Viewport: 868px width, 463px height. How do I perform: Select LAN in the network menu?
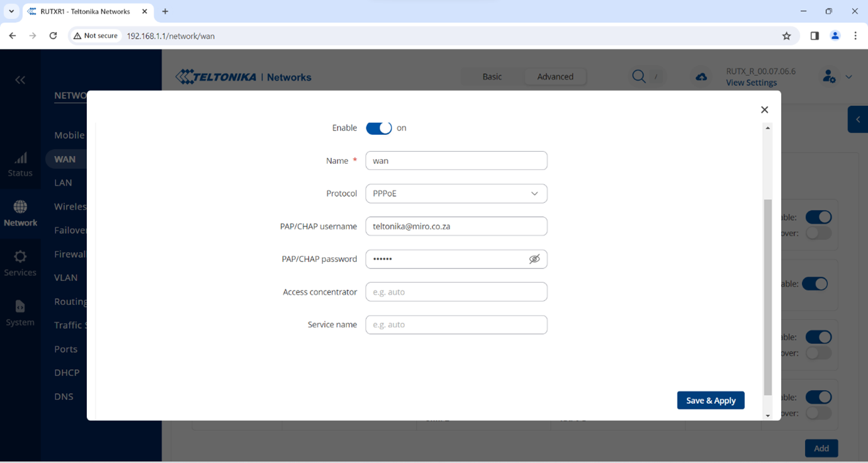(x=63, y=183)
